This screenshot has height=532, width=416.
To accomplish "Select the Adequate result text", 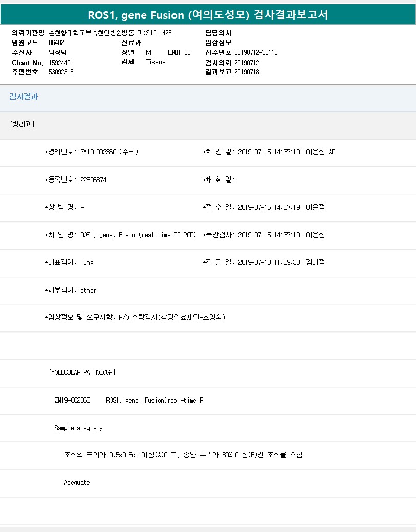I will 77,482.
